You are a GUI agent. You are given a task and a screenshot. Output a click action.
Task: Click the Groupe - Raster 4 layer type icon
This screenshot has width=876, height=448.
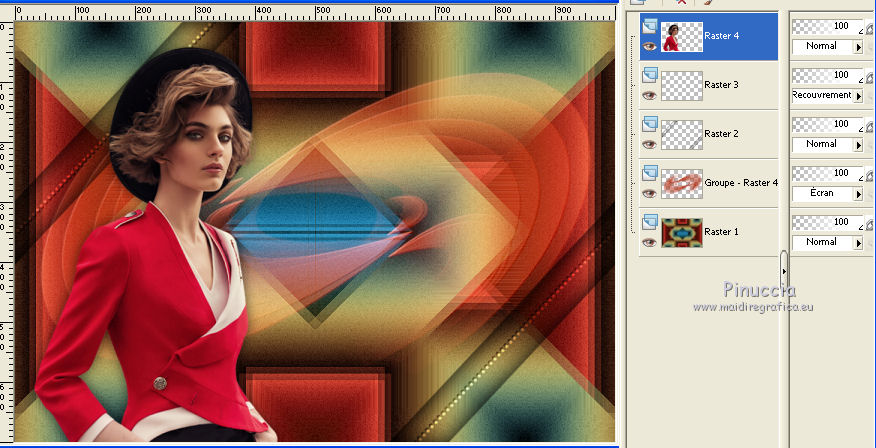tap(650, 172)
